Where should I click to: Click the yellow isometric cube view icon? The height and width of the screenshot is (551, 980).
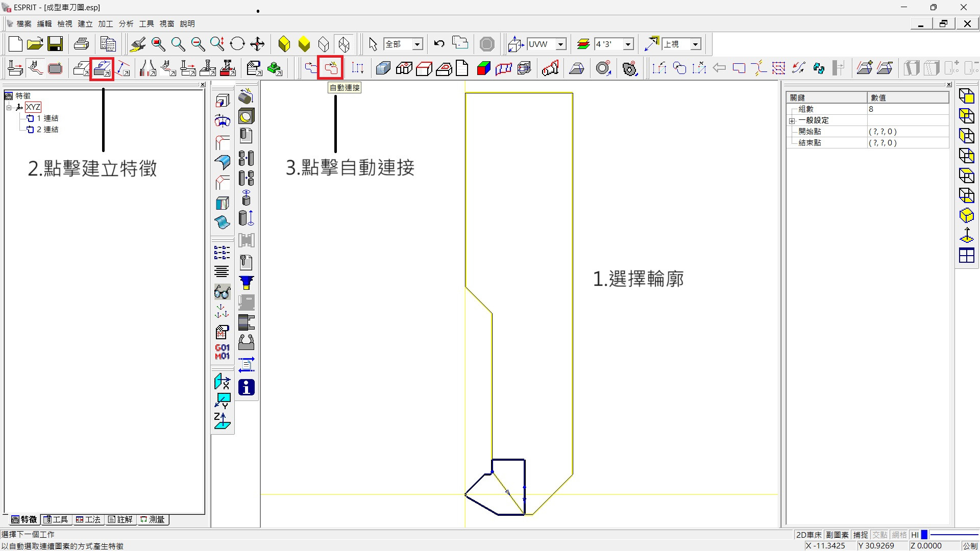[966, 215]
